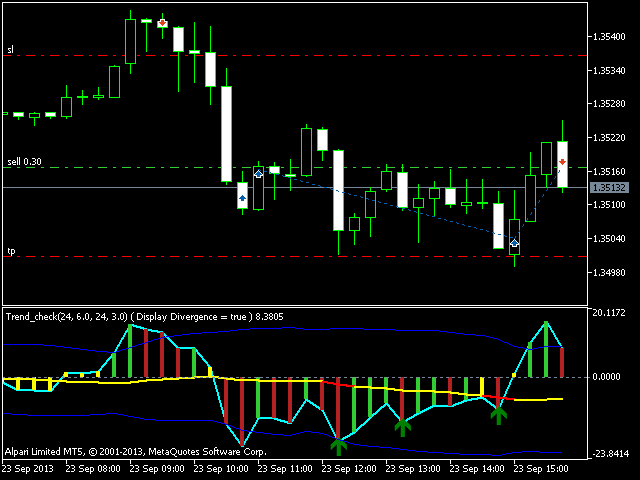Click green divergence arrow near 12:15

click(338, 446)
